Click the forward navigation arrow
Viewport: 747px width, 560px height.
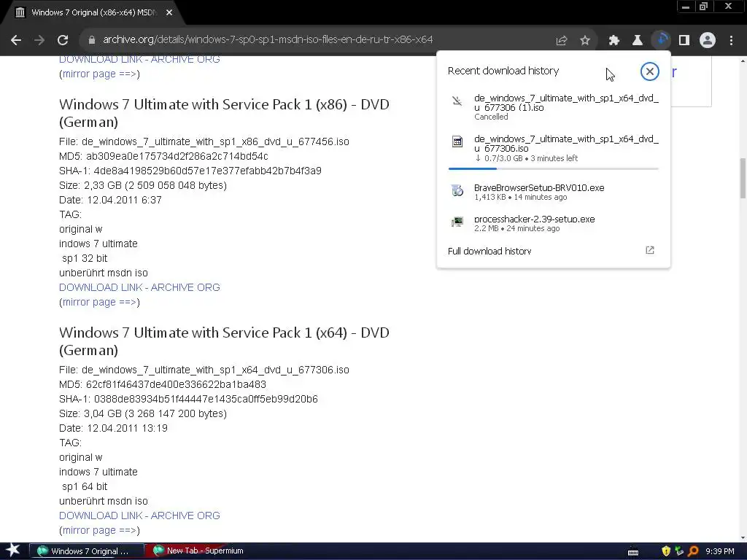tap(39, 40)
